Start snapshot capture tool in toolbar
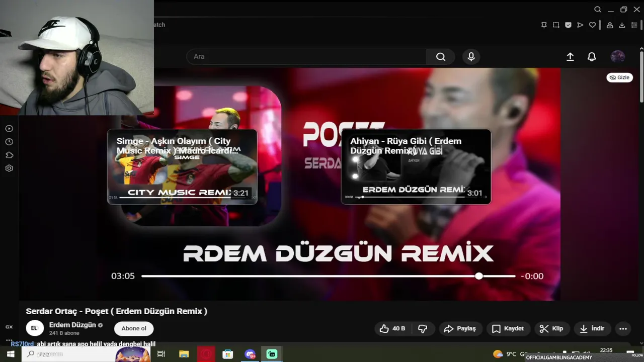644x362 pixels. (556, 25)
